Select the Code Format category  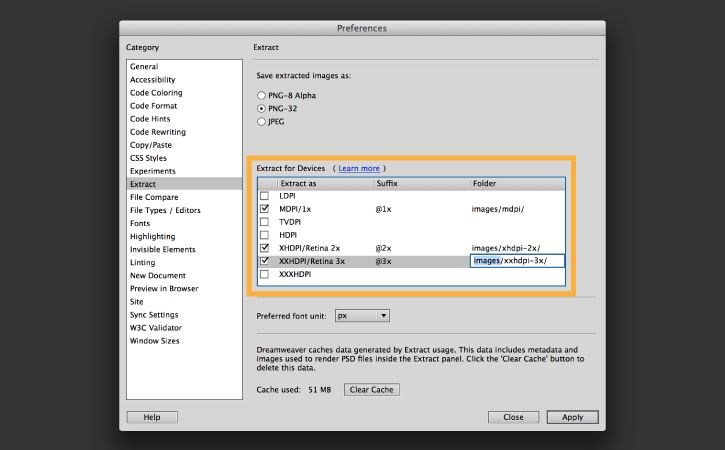(x=184, y=105)
